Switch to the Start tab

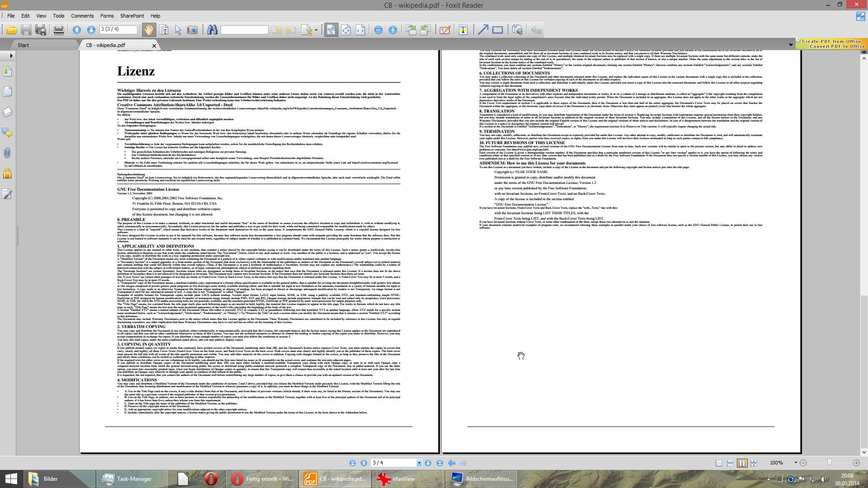(x=23, y=45)
